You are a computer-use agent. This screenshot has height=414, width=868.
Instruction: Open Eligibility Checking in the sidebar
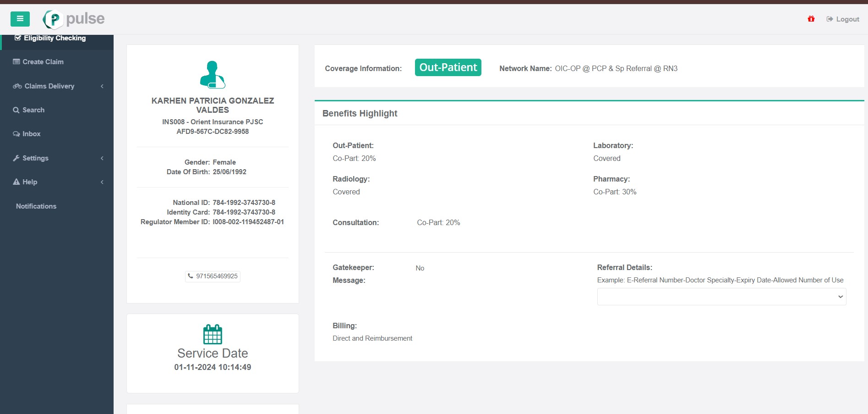click(55, 38)
